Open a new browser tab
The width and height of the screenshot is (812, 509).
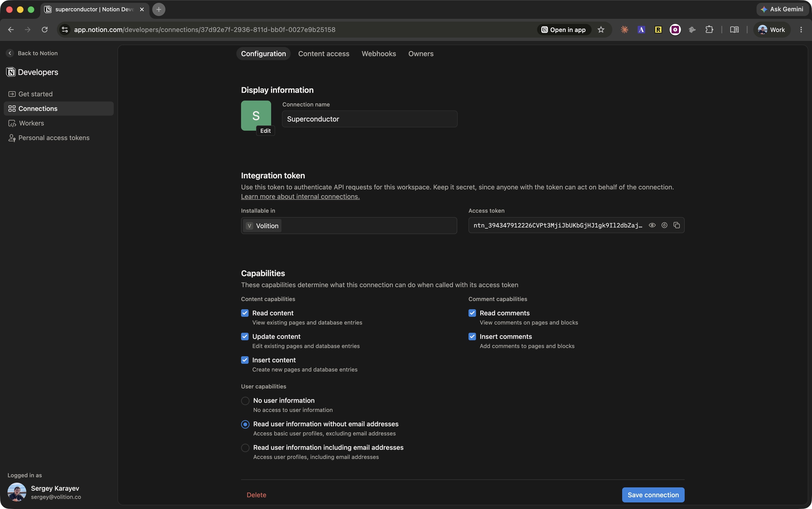click(x=159, y=9)
